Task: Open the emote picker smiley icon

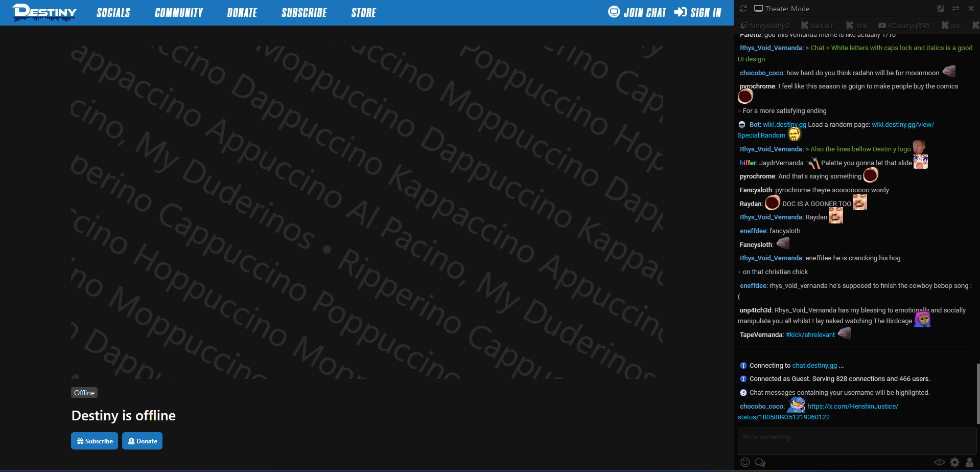Action: [x=745, y=462]
